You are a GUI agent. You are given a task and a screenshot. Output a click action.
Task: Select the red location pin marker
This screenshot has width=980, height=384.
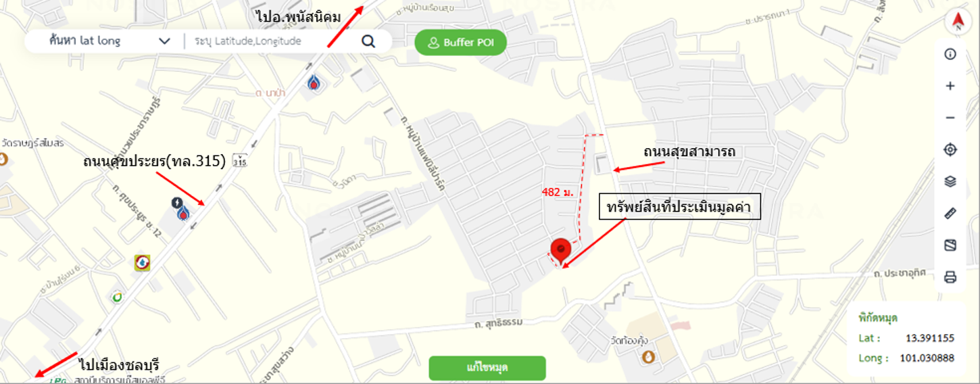point(560,251)
